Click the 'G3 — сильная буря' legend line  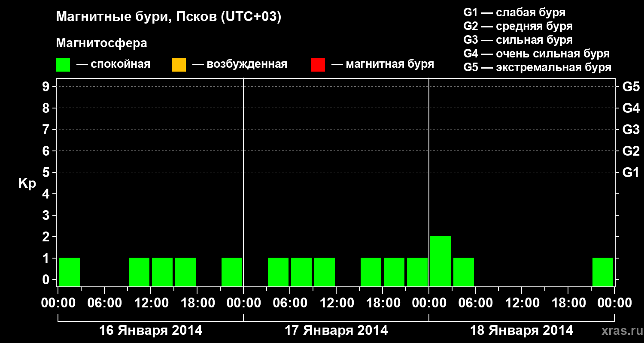click(518, 40)
